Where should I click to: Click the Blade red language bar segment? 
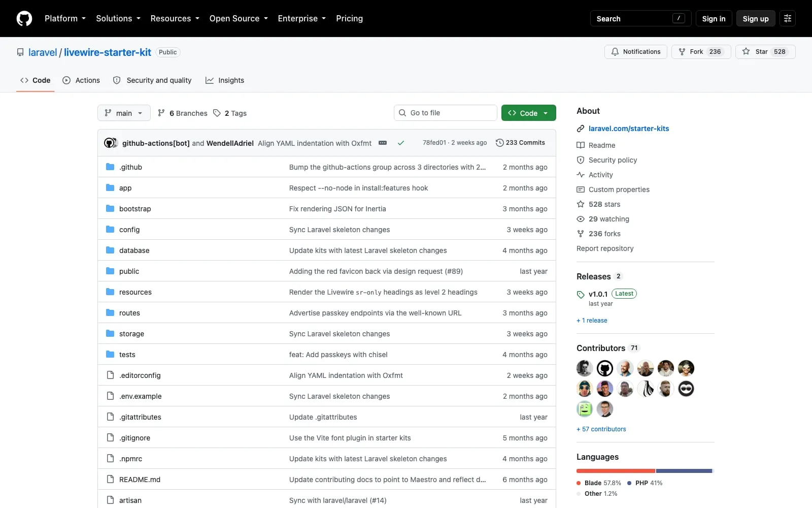click(616, 471)
